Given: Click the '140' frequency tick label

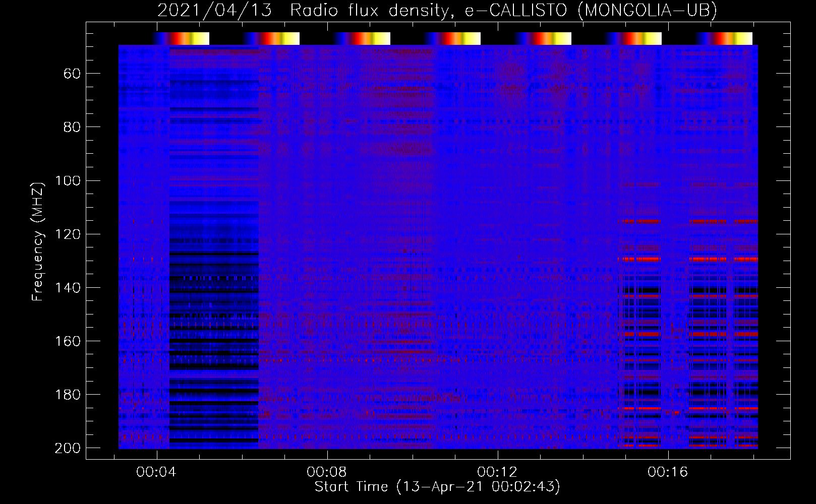Looking at the screenshot, I should pos(68,288).
